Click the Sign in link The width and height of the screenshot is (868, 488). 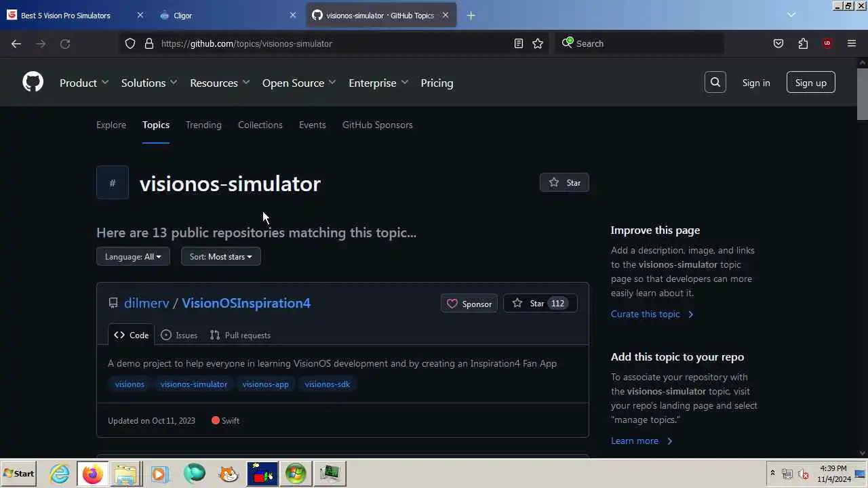pyautogui.click(x=756, y=83)
